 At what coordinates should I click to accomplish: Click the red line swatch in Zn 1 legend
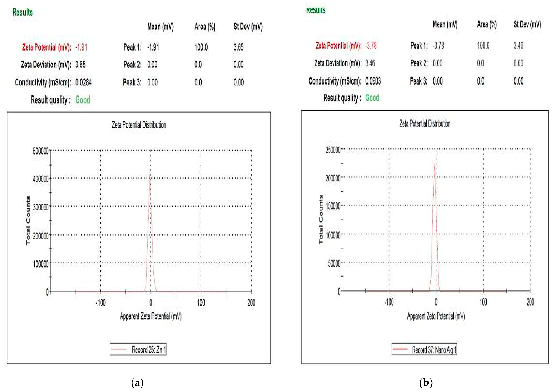119,349
